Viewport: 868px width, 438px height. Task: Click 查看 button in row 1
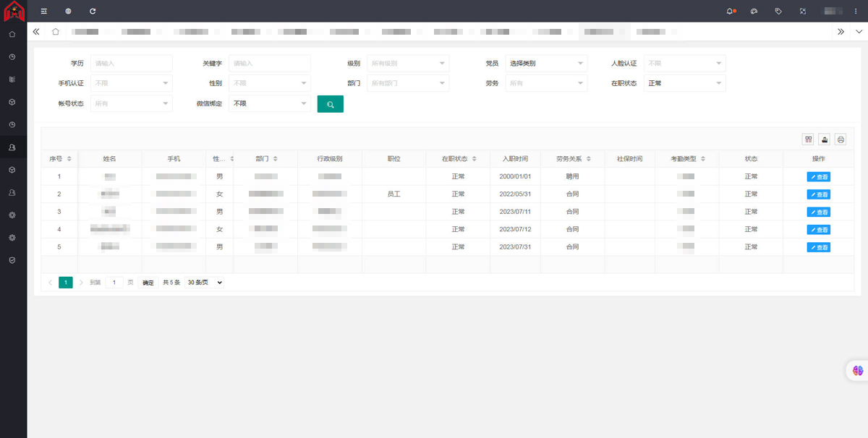(819, 176)
